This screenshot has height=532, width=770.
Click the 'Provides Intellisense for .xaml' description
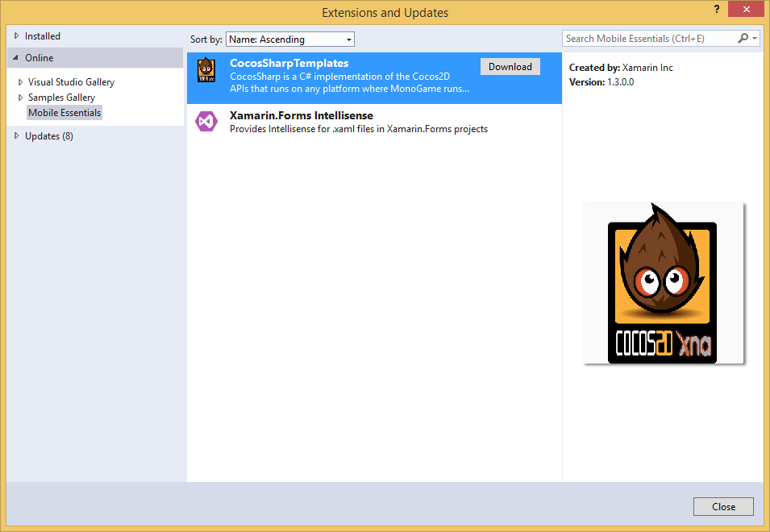tap(359, 129)
